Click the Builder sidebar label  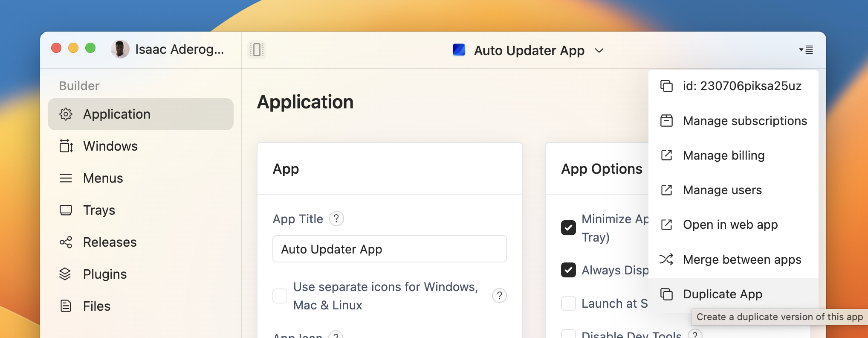[x=79, y=86]
